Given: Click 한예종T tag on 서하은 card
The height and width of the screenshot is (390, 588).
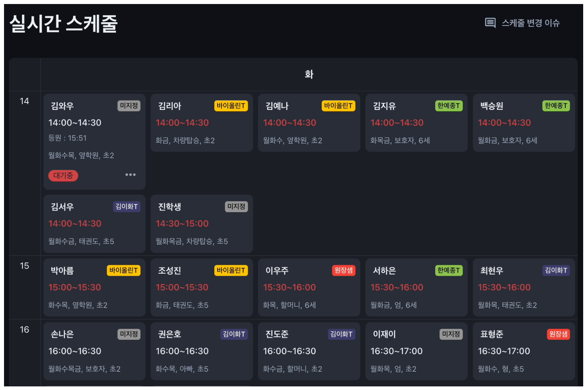Looking at the screenshot, I should (449, 271).
